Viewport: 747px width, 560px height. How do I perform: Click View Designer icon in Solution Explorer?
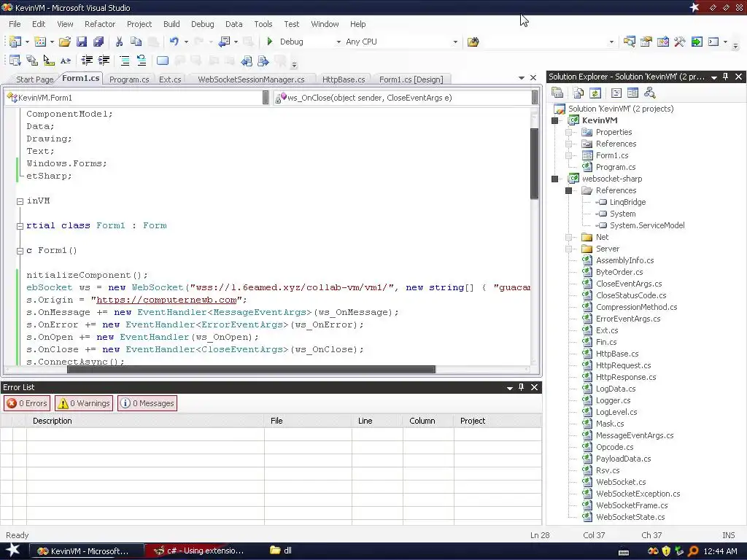point(632,93)
